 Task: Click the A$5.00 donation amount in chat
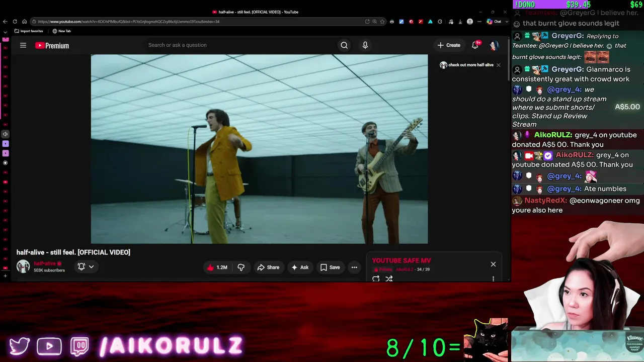click(x=627, y=107)
